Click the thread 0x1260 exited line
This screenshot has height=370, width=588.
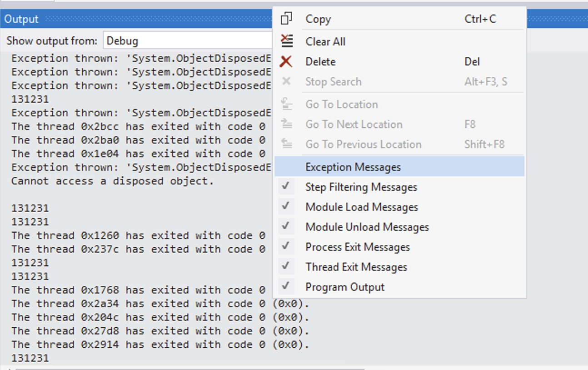point(138,235)
